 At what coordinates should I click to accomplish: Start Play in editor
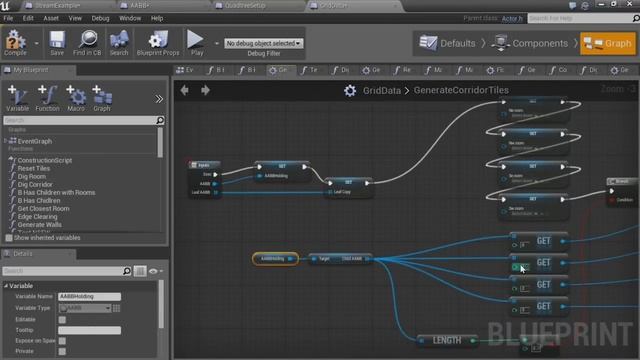click(x=196, y=42)
